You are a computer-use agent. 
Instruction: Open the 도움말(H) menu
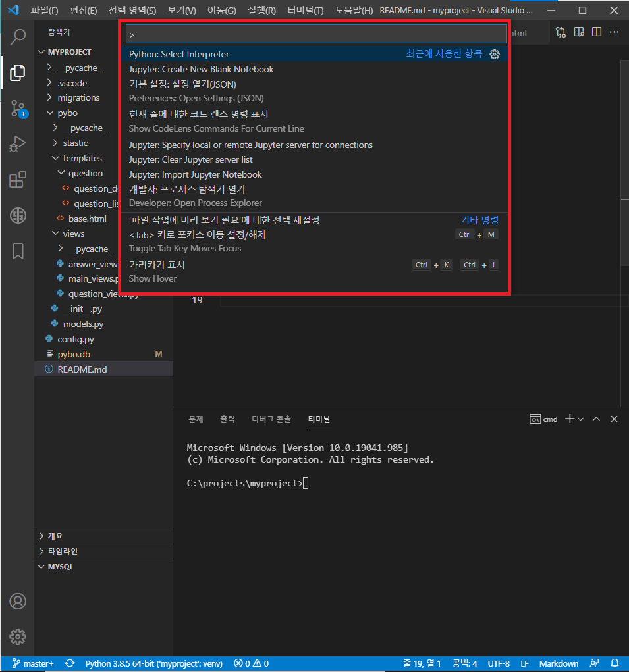354,11
